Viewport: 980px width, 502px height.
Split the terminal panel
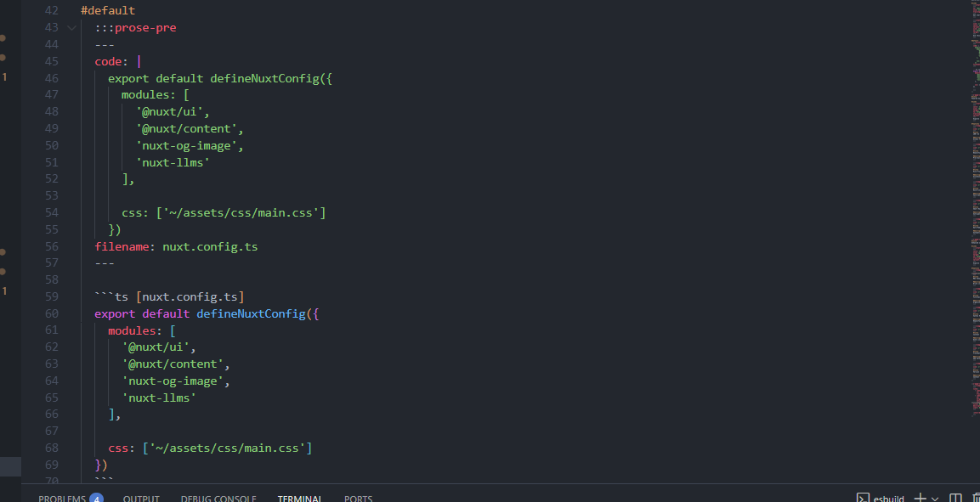[x=955, y=499]
